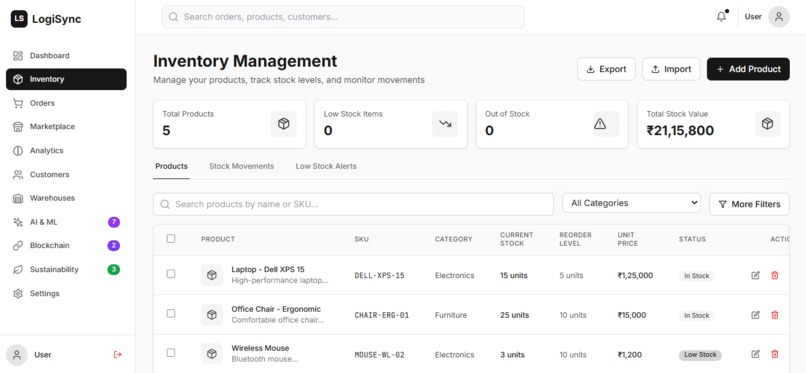Open the All Categories dropdown
This screenshot has height=373, width=806.
(631, 203)
